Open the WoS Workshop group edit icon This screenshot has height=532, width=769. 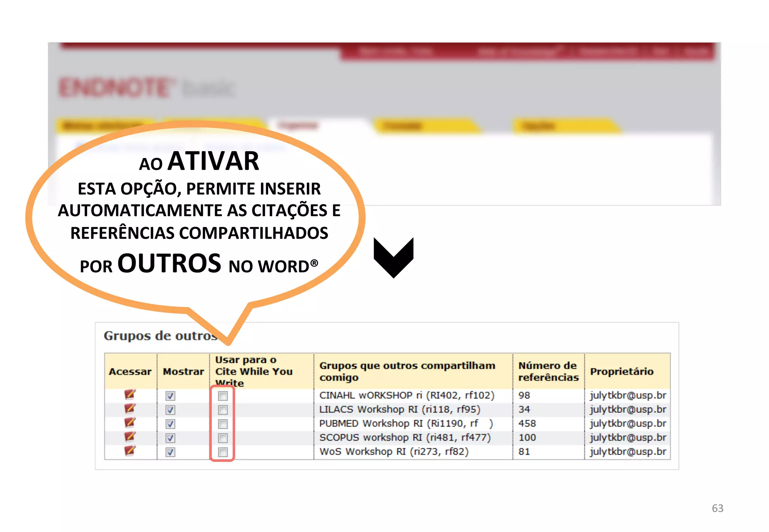coord(130,451)
